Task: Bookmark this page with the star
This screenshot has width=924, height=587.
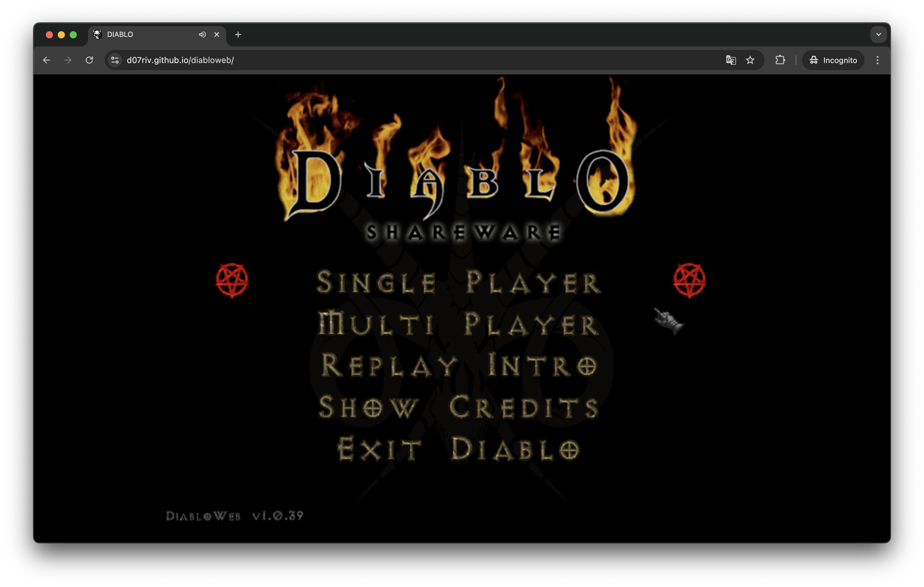Action: [750, 60]
